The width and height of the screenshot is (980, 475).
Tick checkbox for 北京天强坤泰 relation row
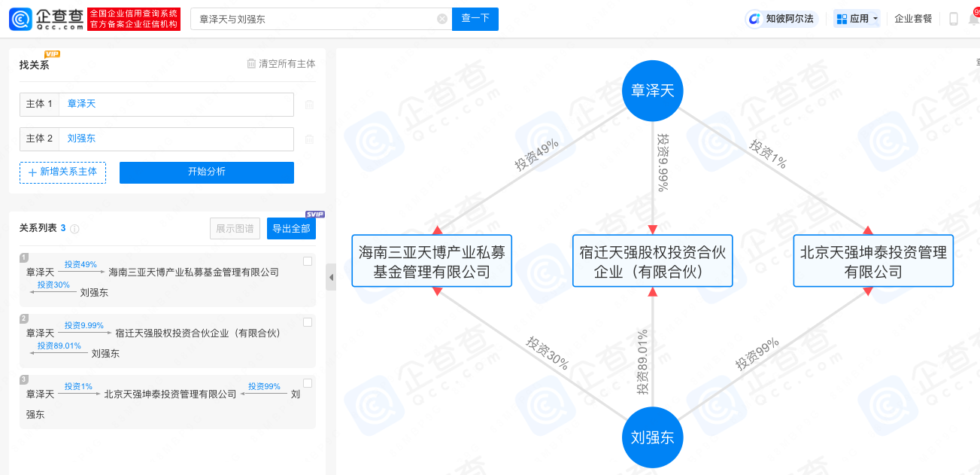(x=307, y=383)
